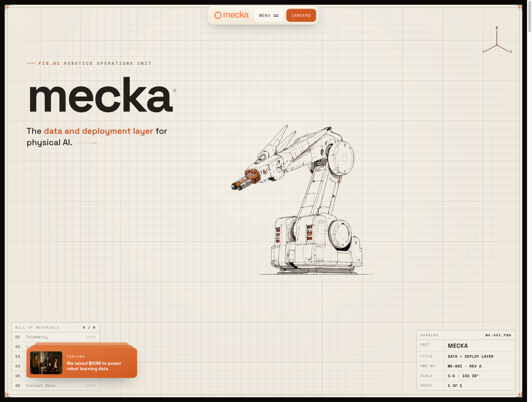Click the robot arm illustration

pyautogui.click(x=302, y=200)
